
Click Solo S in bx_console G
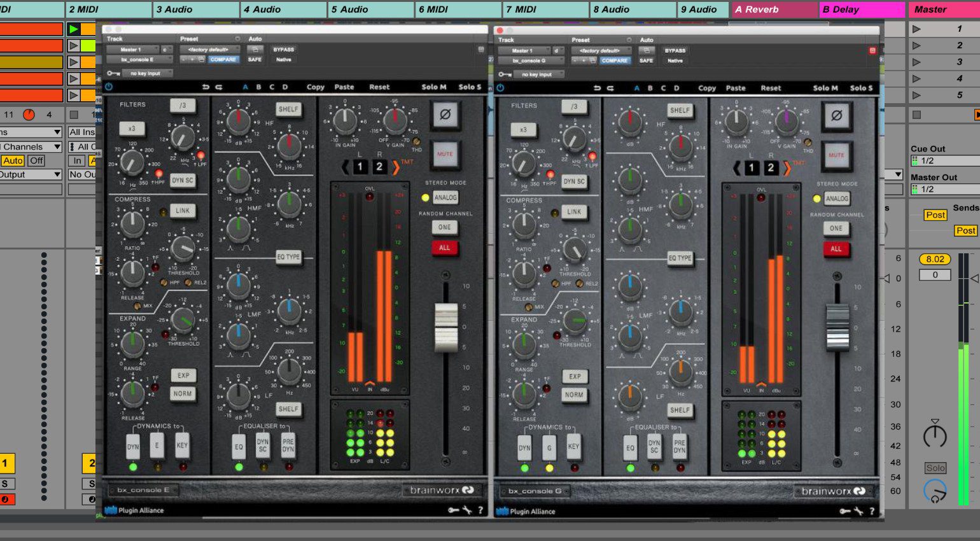point(861,88)
